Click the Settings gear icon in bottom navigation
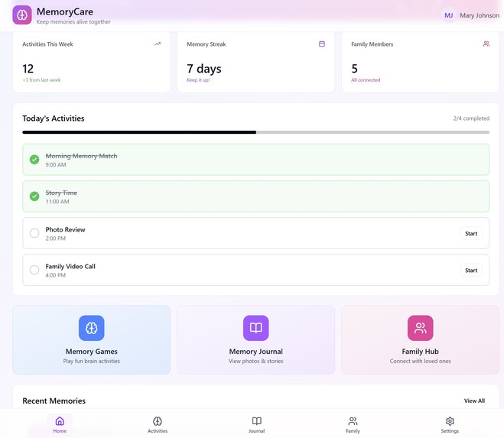504x438 pixels. tap(450, 421)
